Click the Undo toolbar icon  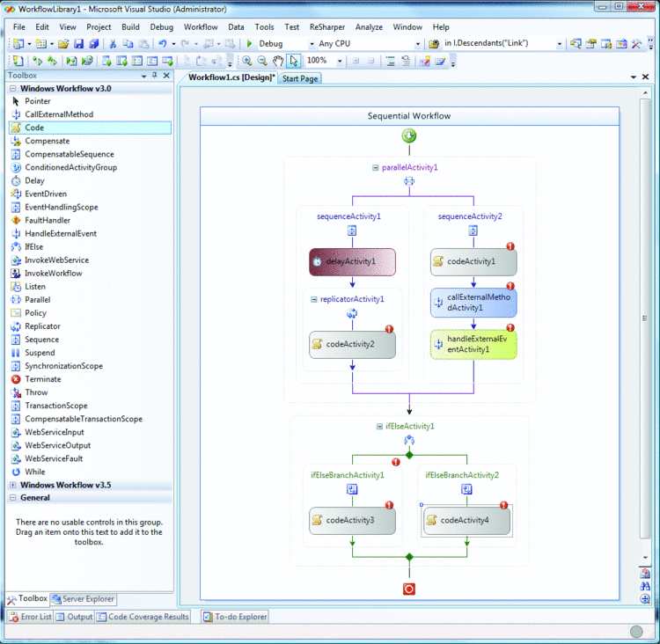[x=163, y=44]
